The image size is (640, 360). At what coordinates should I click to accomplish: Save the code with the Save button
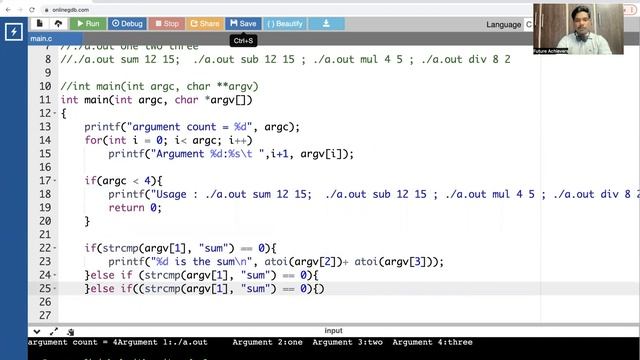(x=243, y=24)
